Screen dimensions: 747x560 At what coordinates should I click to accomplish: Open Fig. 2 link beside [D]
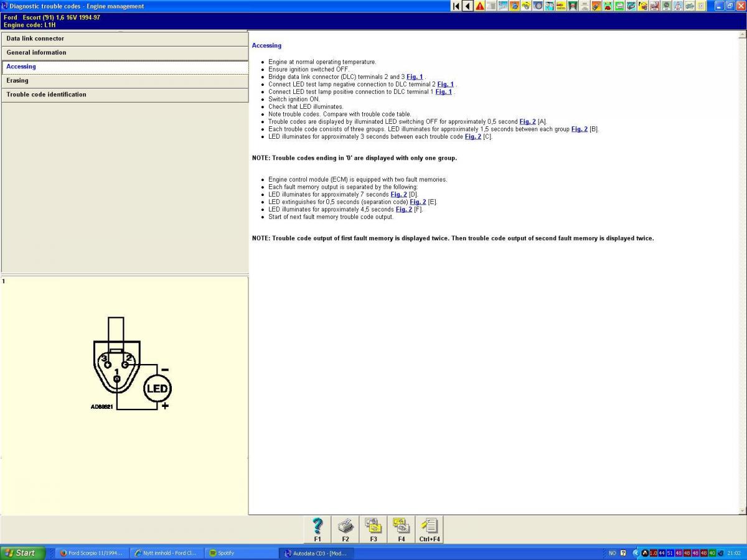click(x=398, y=195)
